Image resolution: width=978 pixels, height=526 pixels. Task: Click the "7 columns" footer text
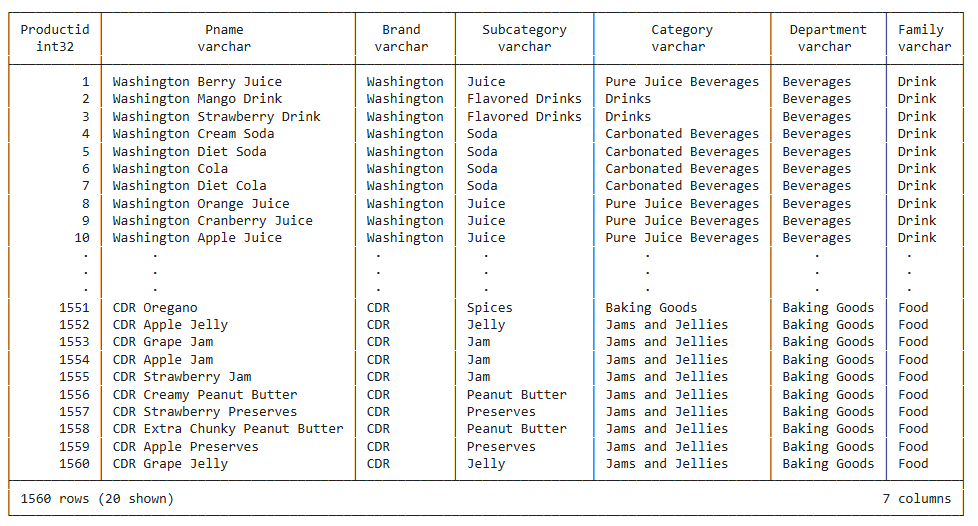(915, 498)
